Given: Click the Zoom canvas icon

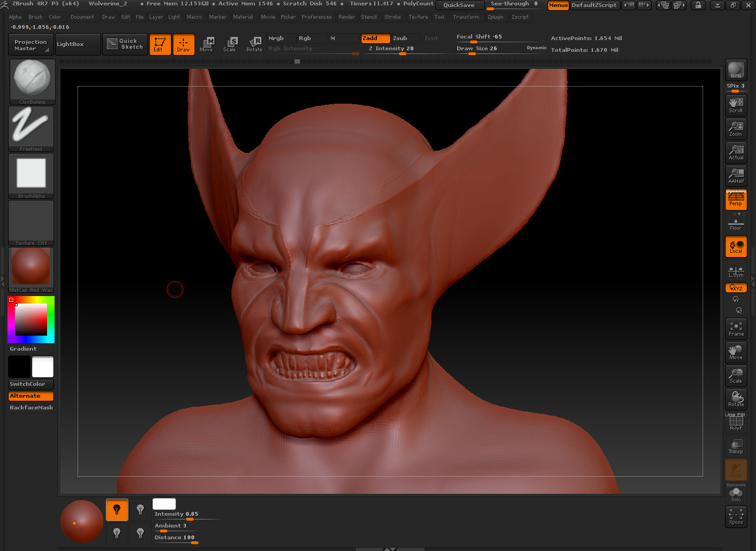Looking at the screenshot, I should point(736,128).
